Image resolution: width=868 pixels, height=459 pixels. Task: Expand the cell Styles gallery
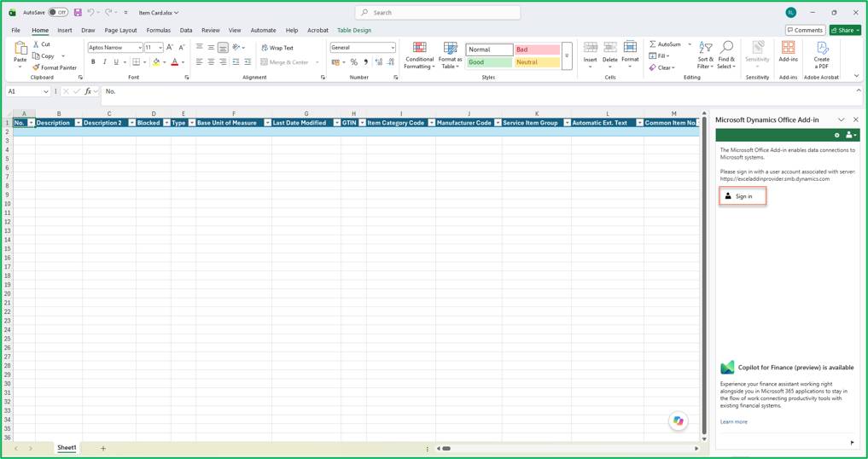[x=567, y=56]
